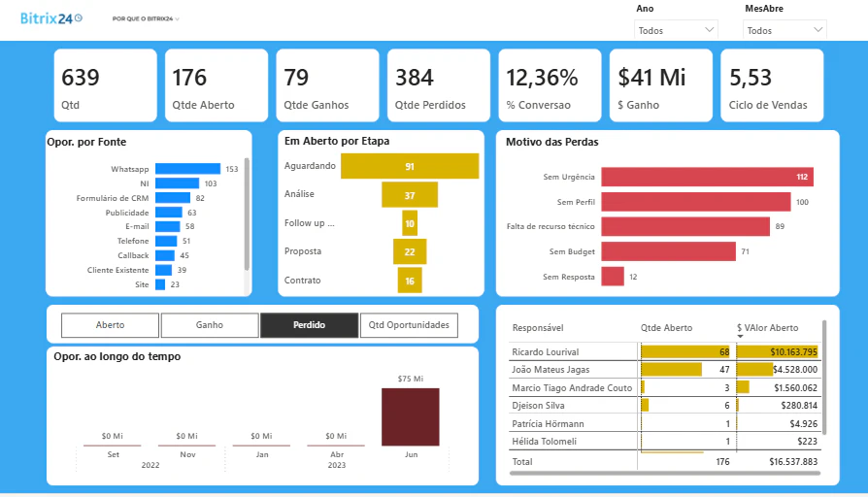Click the E-mail source bar

coord(168,226)
